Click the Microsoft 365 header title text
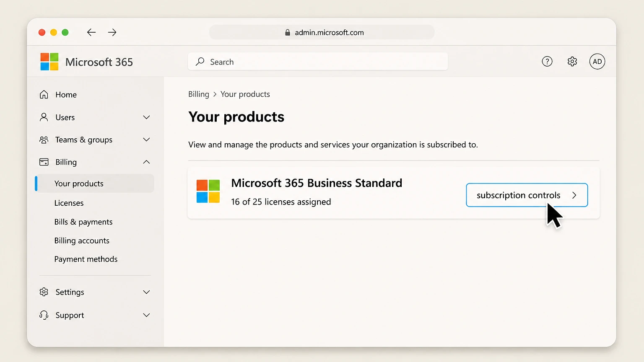The image size is (644, 362). point(99,62)
